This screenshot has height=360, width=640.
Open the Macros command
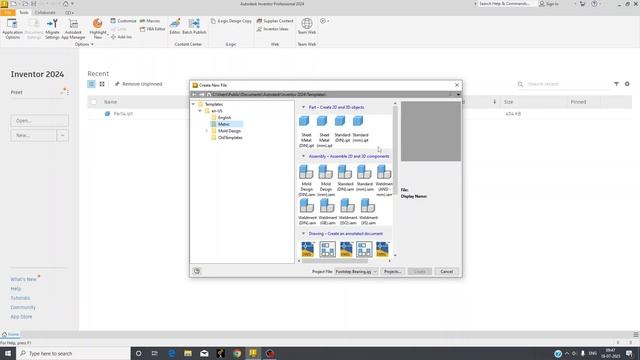point(150,21)
